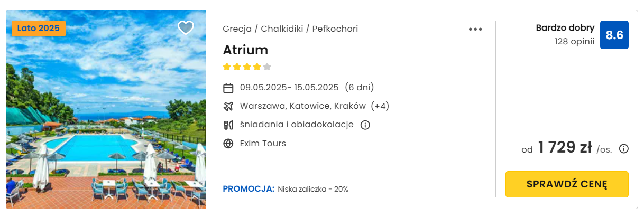This screenshot has width=644, height=217.
Task: Click the SPRAWDŹ CENĘ button
Action: 567,184
